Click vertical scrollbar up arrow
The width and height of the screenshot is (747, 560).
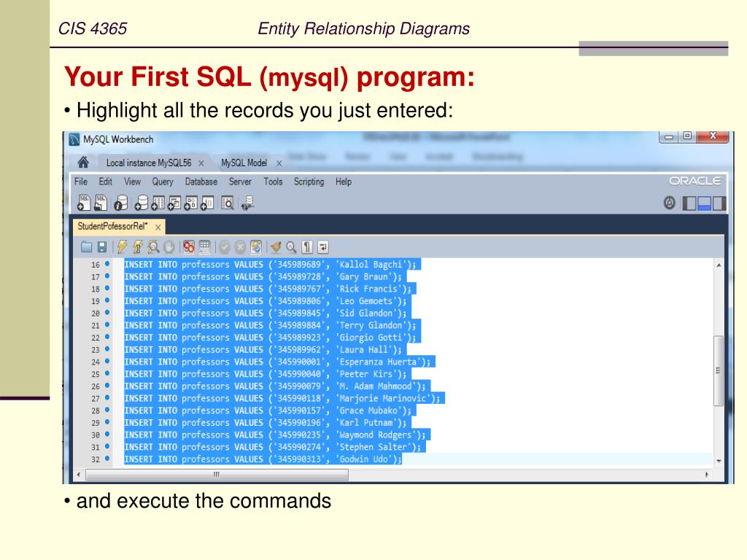tap(719, 265)
